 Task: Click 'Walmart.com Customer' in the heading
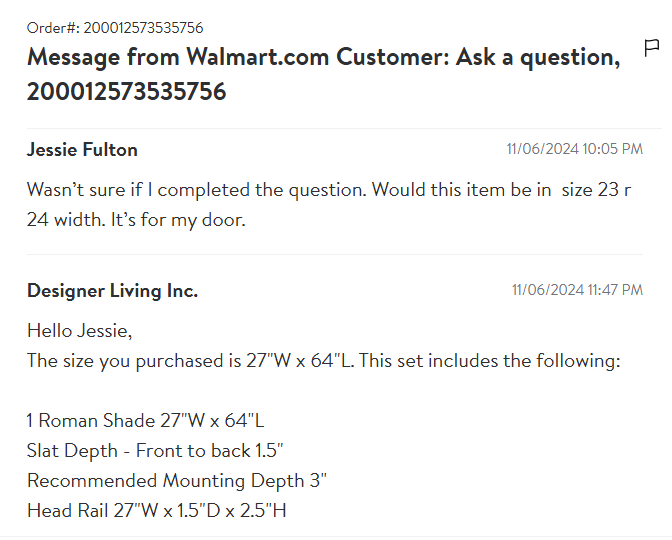[317, 57]
